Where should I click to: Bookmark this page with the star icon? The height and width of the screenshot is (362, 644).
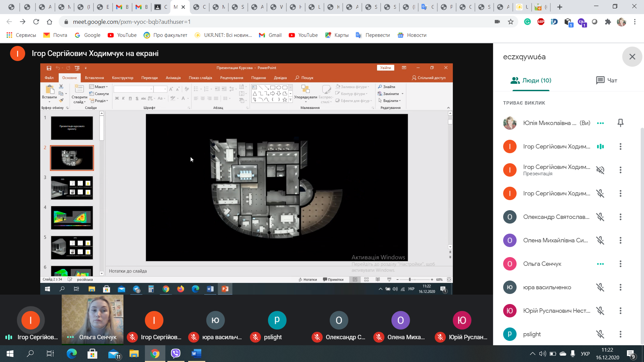(511, 22)
